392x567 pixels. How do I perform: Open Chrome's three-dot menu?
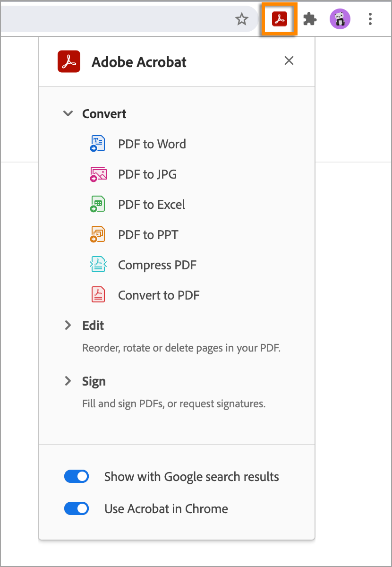pos(370,19)
